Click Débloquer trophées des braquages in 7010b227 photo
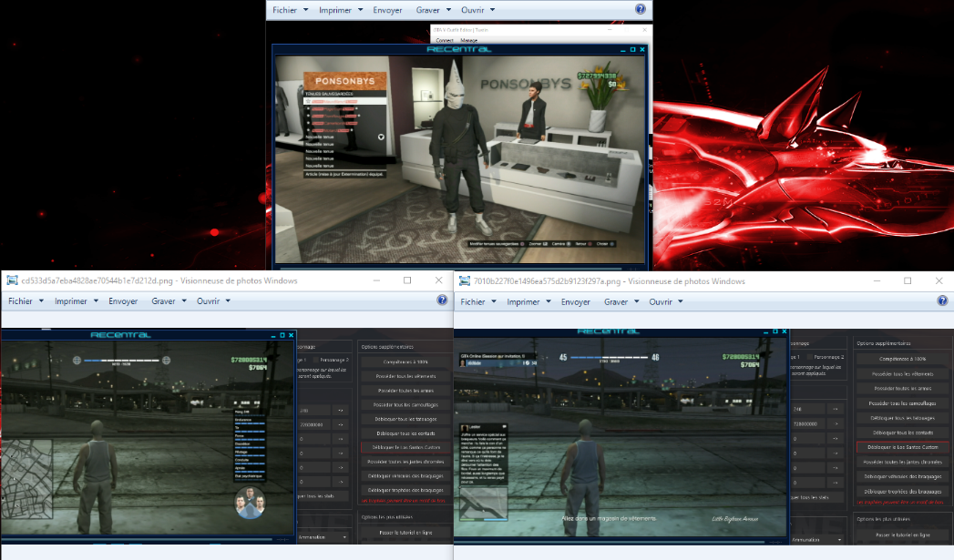The width and height of the screenshot is (954, 560). [x=902, y=492]
